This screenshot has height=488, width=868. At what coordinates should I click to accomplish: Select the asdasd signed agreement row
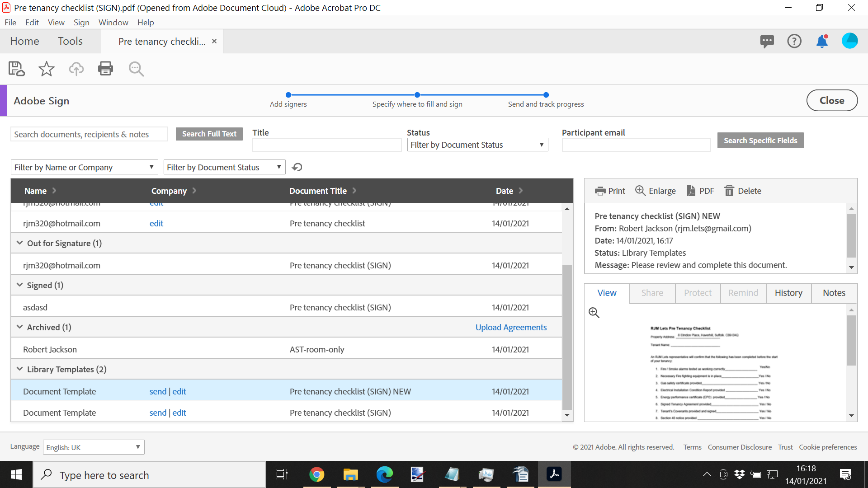[x=286, y=307]
